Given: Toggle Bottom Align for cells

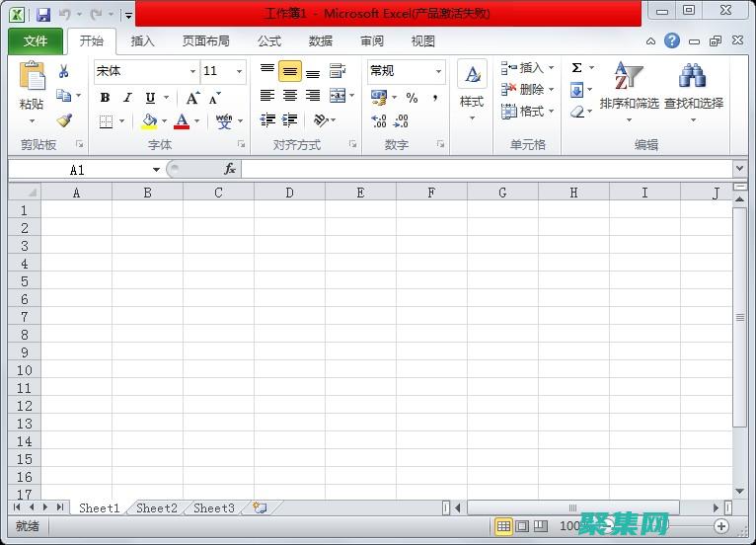Looking at the screenshot, I should click(x=313, y=72).
